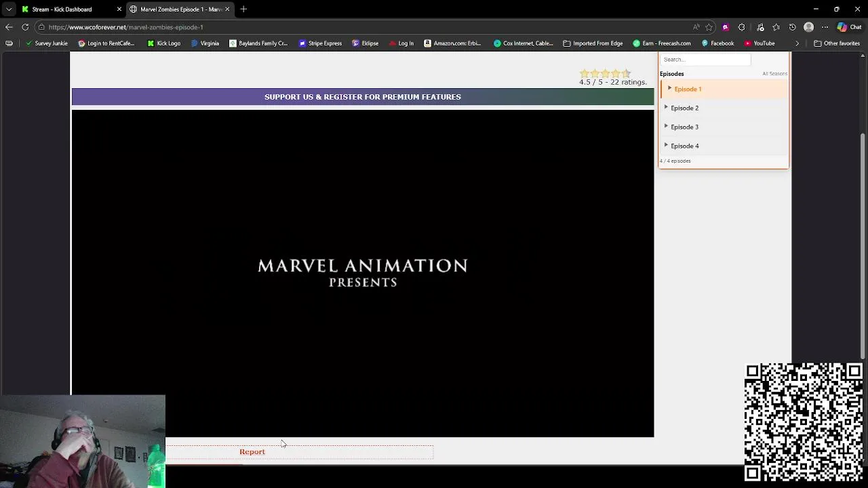Open the Favorites list icon
The height and width of the screenshot is (488, 868).
point(776,27)
